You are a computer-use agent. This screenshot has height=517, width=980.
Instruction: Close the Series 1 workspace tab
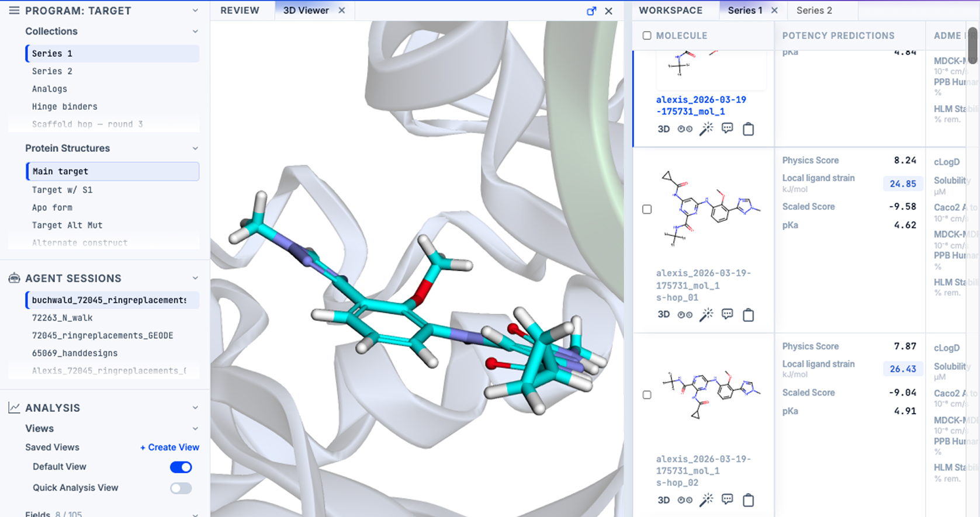[x=774, y=11]
